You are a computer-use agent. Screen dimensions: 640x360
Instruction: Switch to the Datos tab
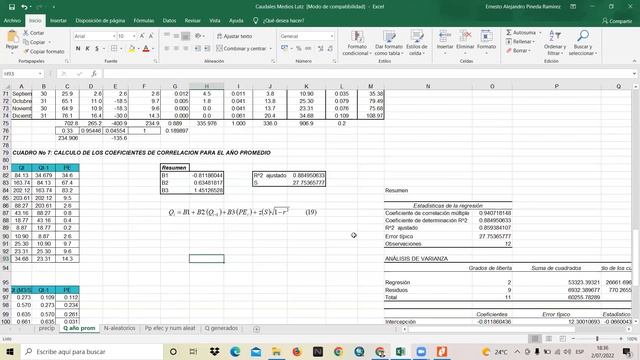tap(169, 20)
